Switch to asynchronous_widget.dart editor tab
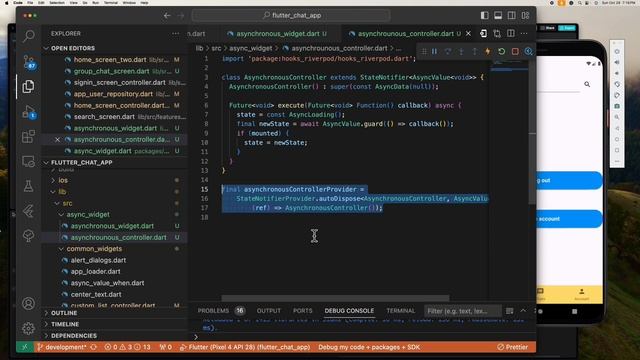The width and height of the screenshot is (640, 360). click(x=277, y=33)
